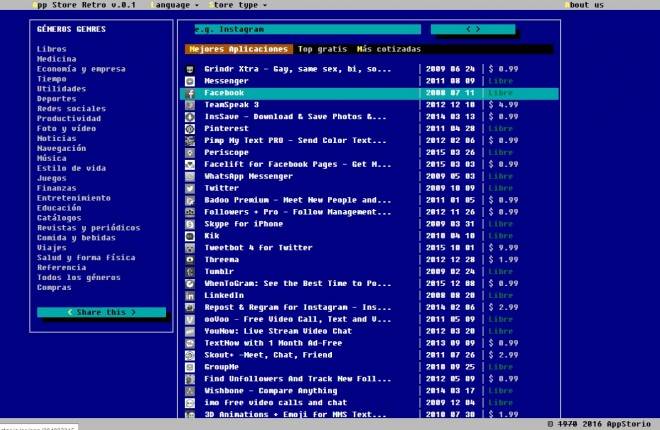Click the $ 4.99 price of TeamSpeak 3
This screenshot has width=660, height=430.
pyautogui.click(x=503, y=105)
